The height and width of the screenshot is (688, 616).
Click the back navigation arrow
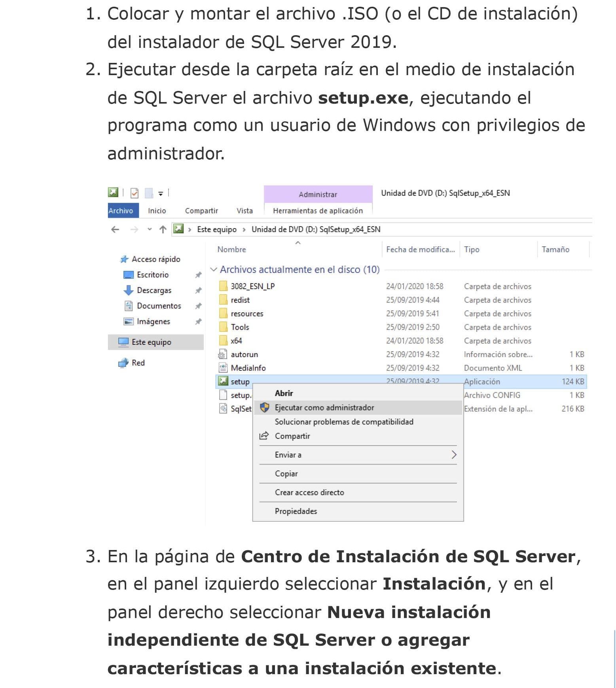point(115,229)
